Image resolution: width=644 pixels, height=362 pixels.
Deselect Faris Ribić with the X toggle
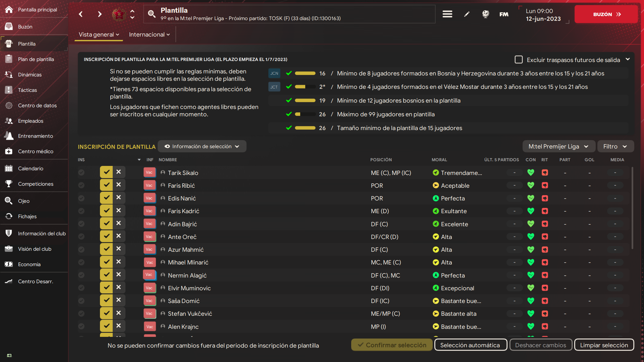119,185
